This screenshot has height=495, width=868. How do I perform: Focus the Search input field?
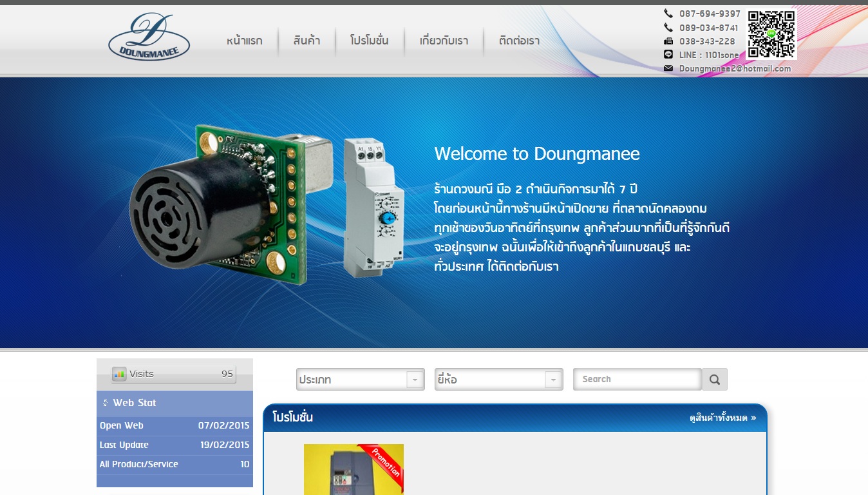(x=637, y=379)
